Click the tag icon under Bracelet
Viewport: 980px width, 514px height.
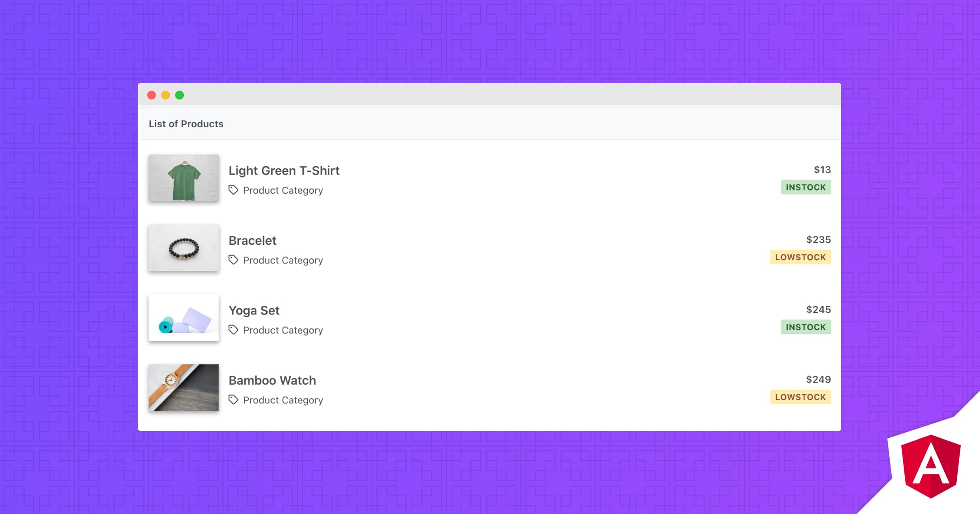(233, 260)
